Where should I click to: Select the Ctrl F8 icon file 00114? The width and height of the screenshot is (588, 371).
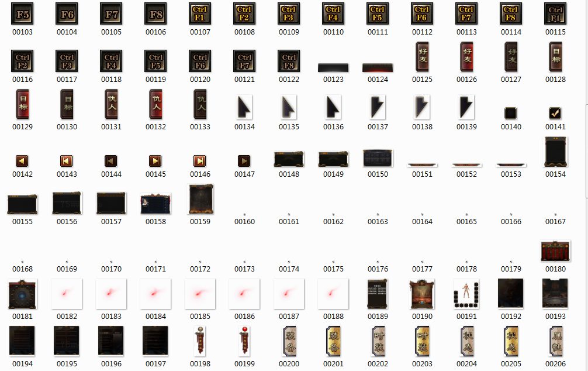[x=511, y=13]
